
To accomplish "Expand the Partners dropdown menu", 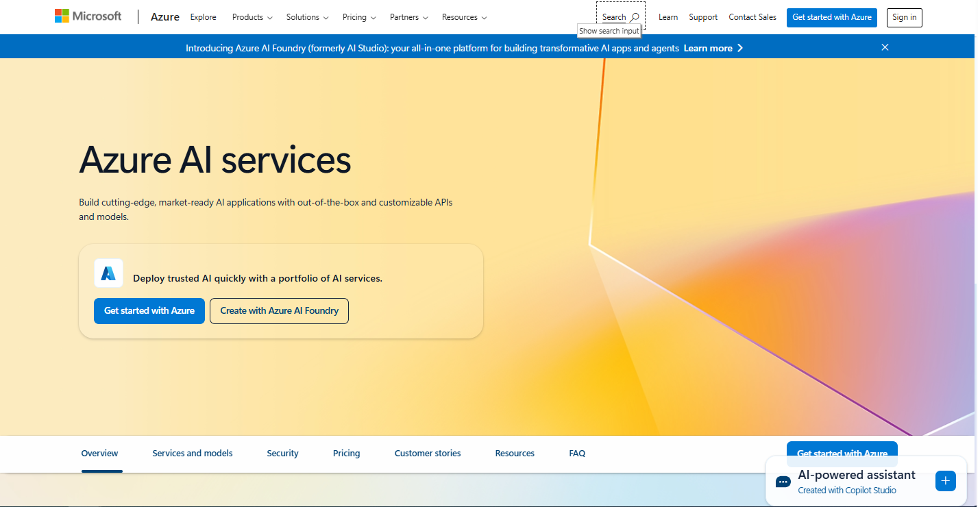I will [409, 17].
